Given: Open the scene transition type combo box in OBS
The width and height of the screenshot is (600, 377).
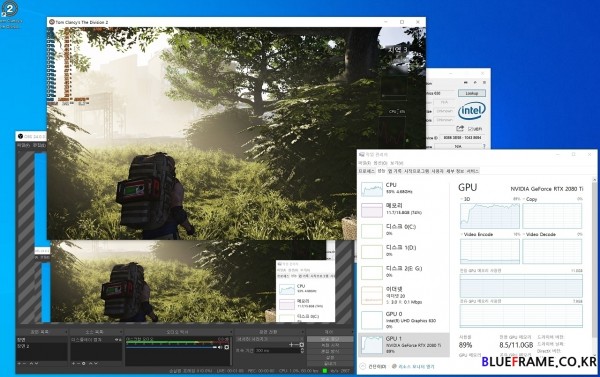Looking at the screenshot, I should [x=270, y=339].
